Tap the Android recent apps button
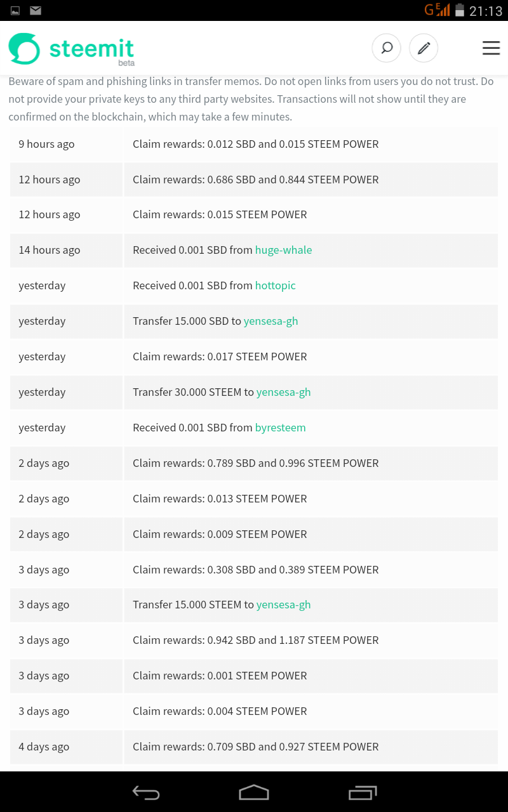The height and width of the screenshot is (812, 508). tap(363, 792)
